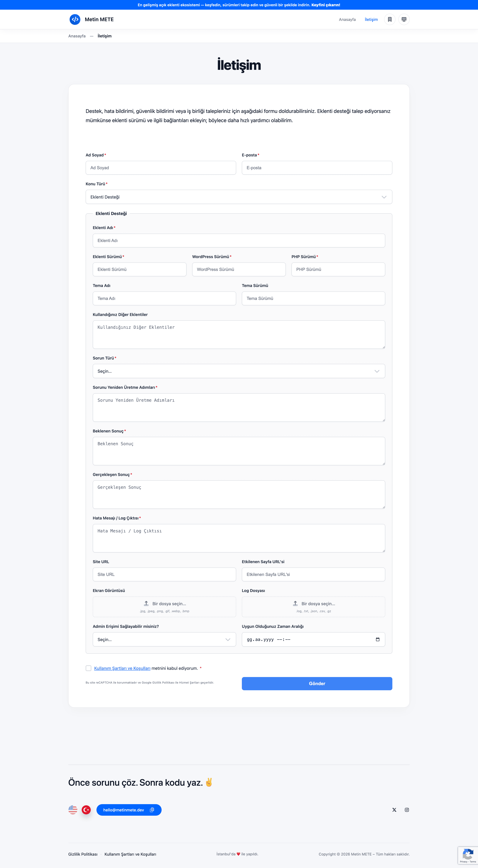478x868 pixels.
Task: Click the monitor theme icon in header
Action: pos(404,19)
